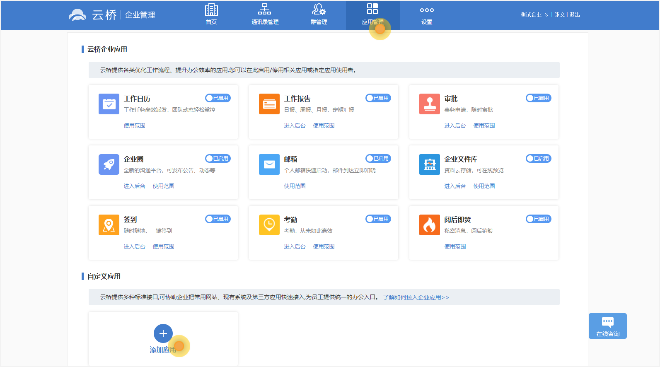Open the contacts management tab with org-chart icon

click(265, 14)
